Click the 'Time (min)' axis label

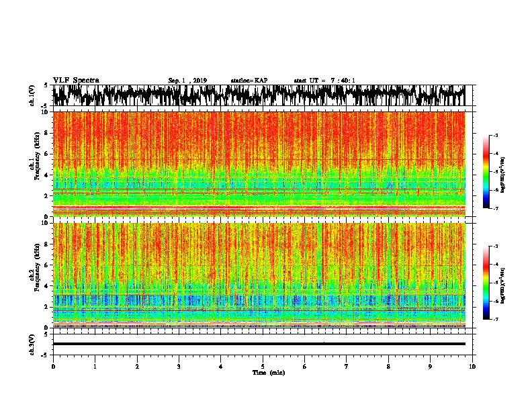(269, 373)
